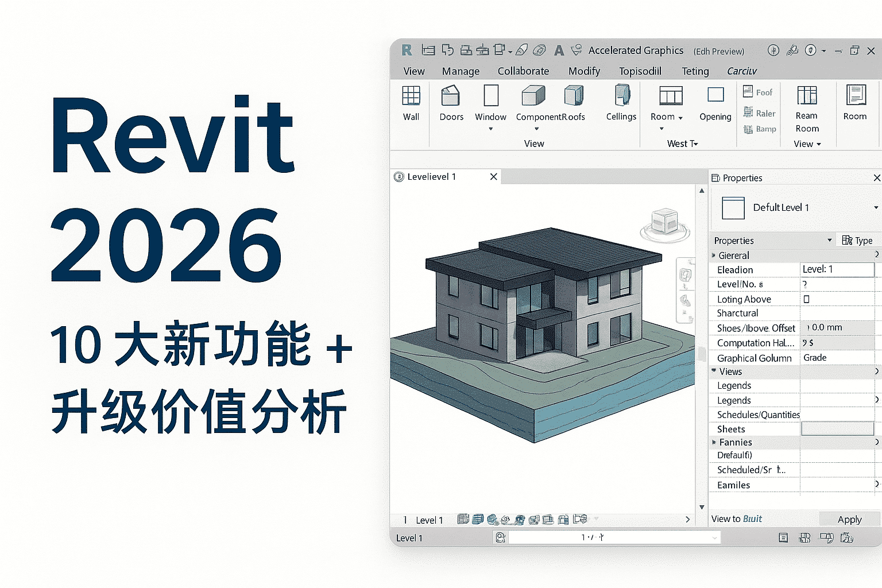Click the Type button in Properties
The width and height of the screenshot is (882, 588).
click(857, 241)
